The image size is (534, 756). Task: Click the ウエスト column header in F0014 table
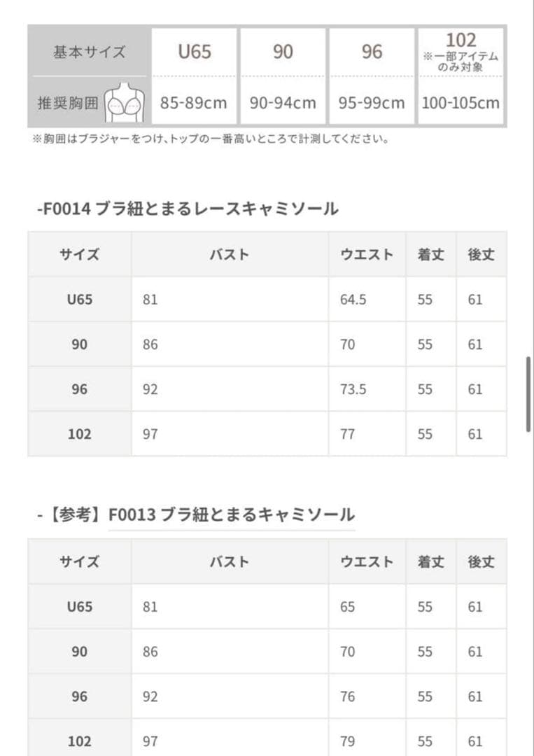pos(367,255)
